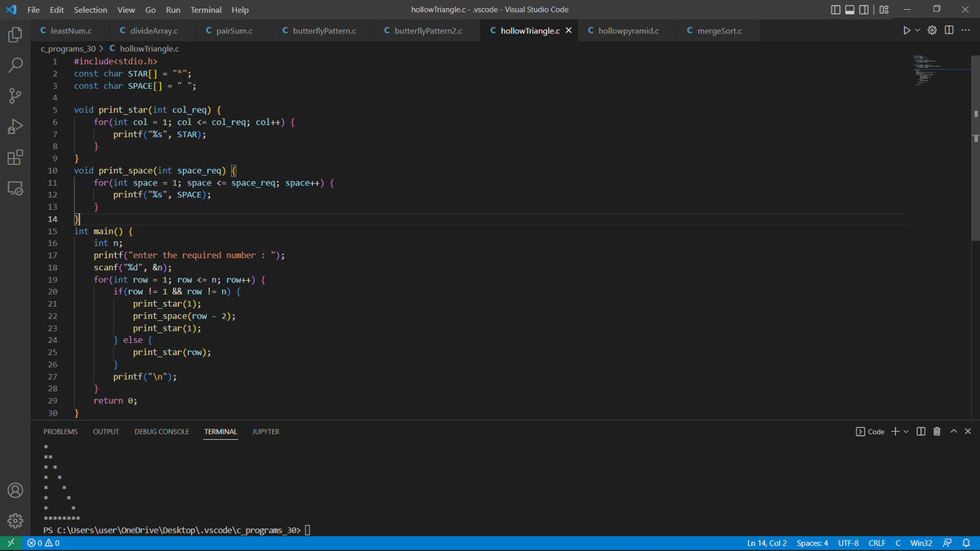Image resolution: width=980 pixels, height=551 pixels.
Task: Change line ending via CRLF indicator
Action: click(x=875, y=542)
